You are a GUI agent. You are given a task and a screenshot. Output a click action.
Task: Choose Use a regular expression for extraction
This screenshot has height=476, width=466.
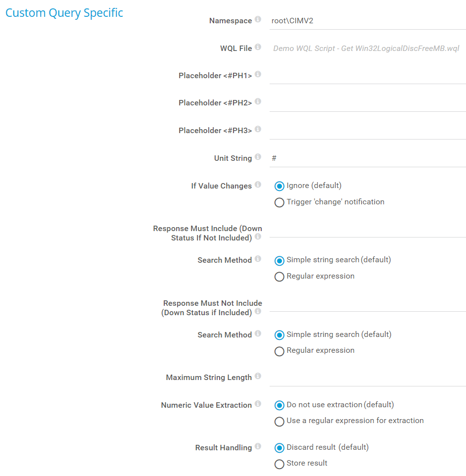pyautogui.click(x=280, y=422)
